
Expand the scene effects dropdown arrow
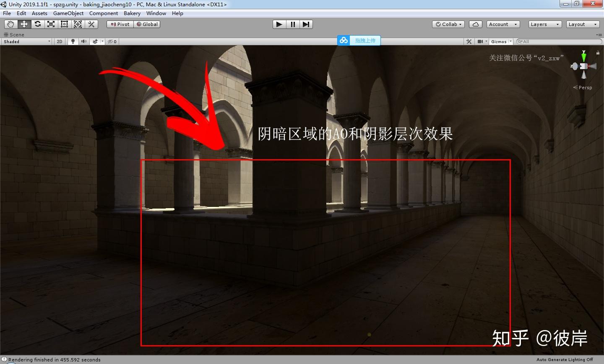102,41
